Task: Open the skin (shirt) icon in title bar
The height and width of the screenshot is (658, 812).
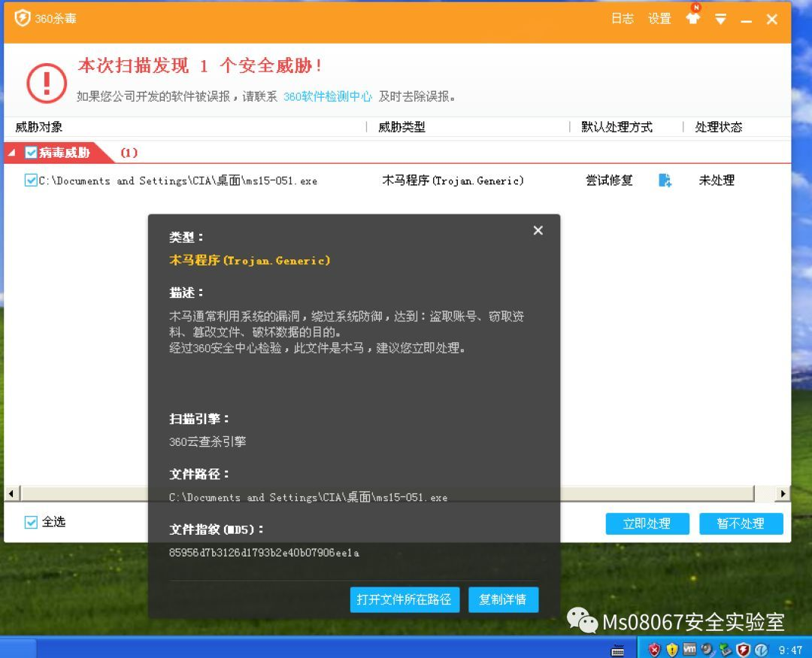Action: click(x=693, y=19)
